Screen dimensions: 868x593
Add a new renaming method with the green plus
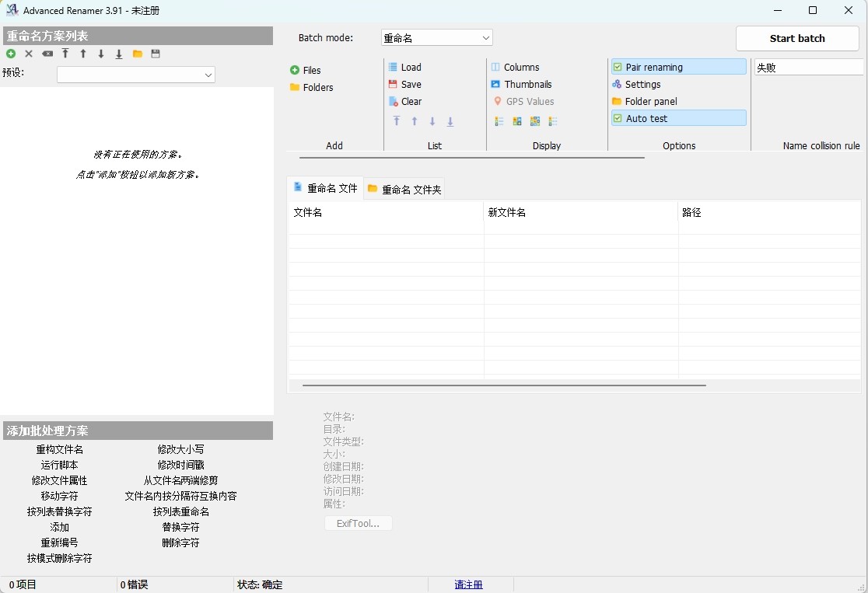click(x=11, y=54)
